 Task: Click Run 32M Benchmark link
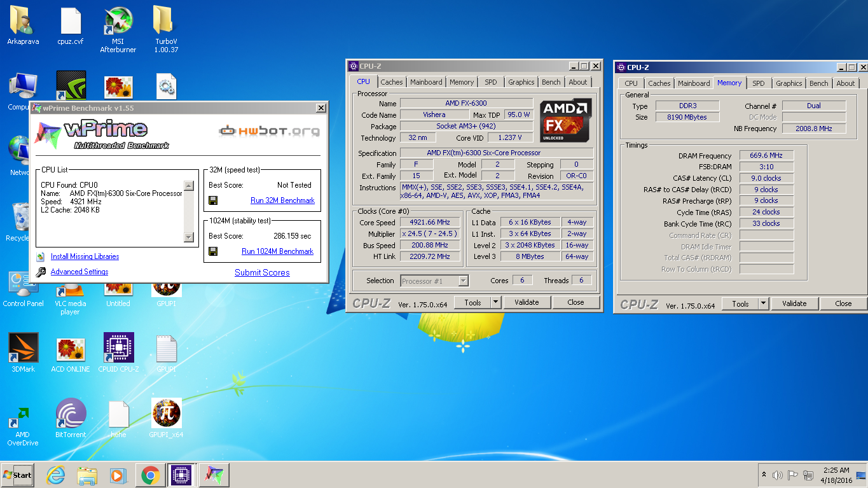282,200
